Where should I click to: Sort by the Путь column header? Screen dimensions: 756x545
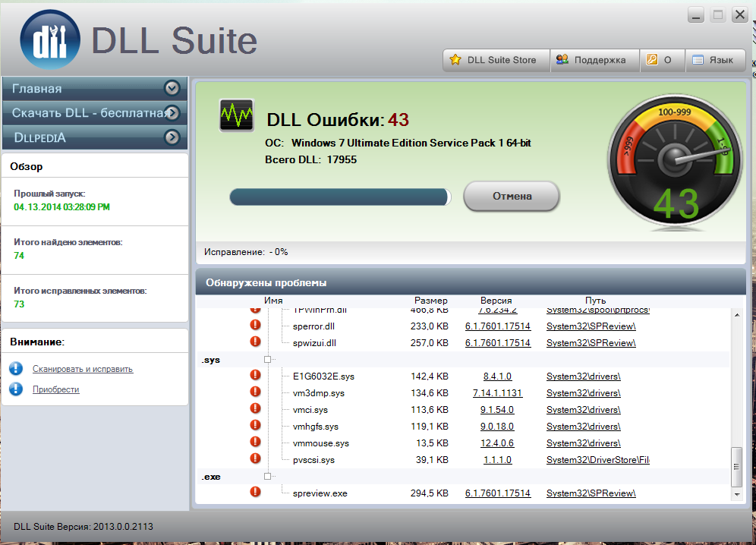[x=595, y=301]
